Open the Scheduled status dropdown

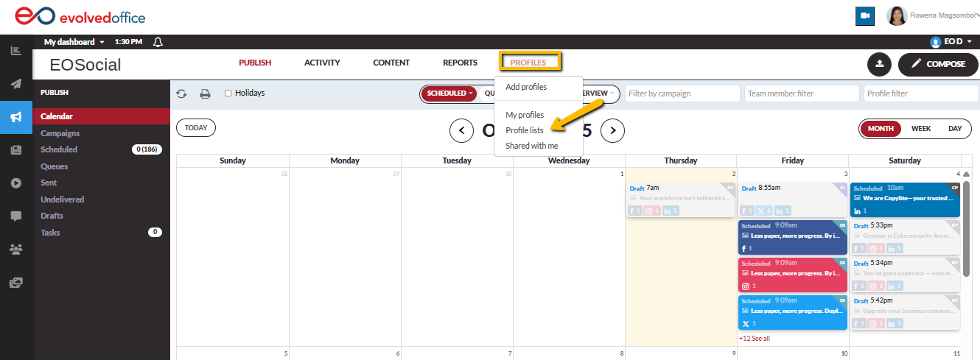tap(449, 93)
